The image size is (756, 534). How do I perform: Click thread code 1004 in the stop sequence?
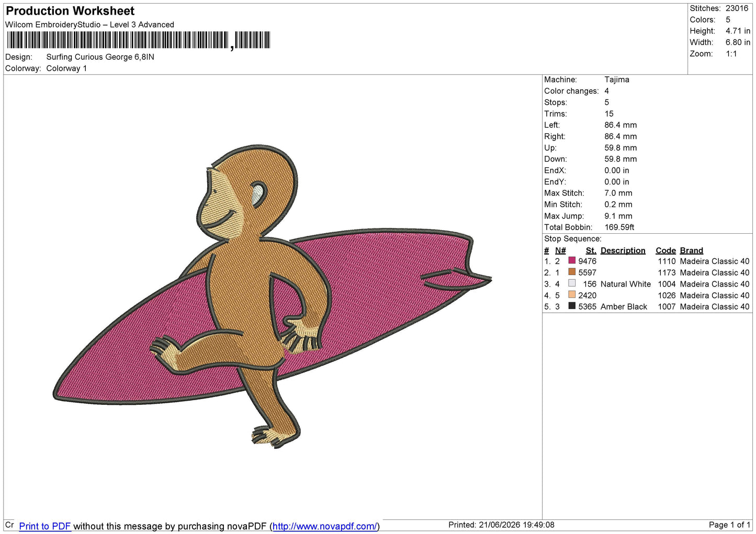[x=667, y=284]
